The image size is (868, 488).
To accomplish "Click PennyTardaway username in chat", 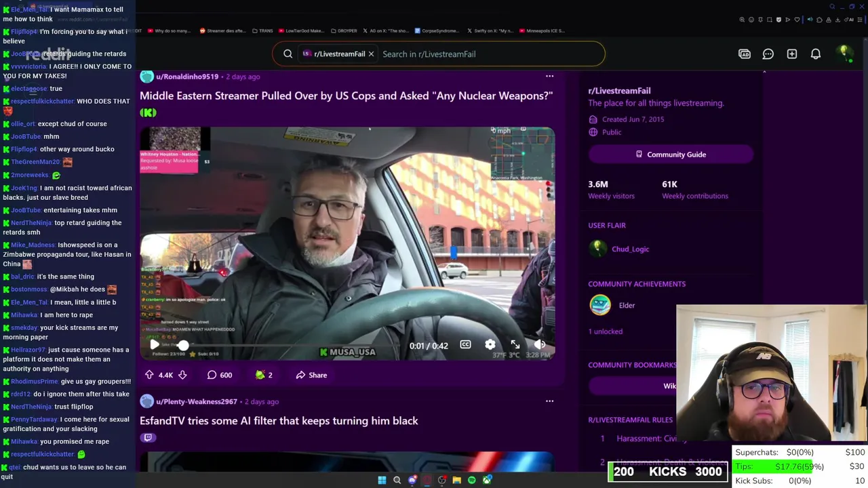I will pos(33,420).
